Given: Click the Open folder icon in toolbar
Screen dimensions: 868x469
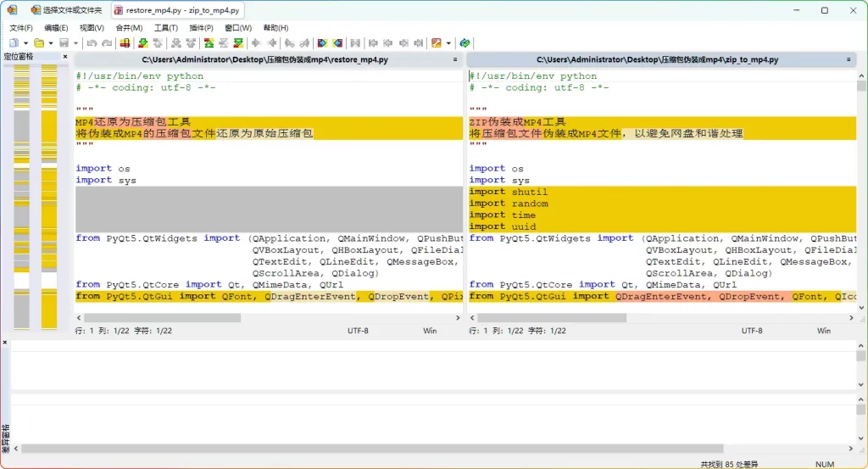Looking at the screenshot, I should coord(39,43).
